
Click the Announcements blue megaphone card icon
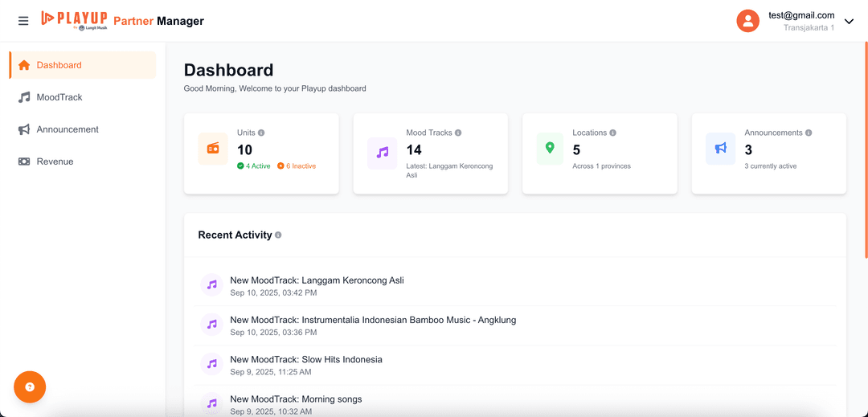click(x=721, y=149)
